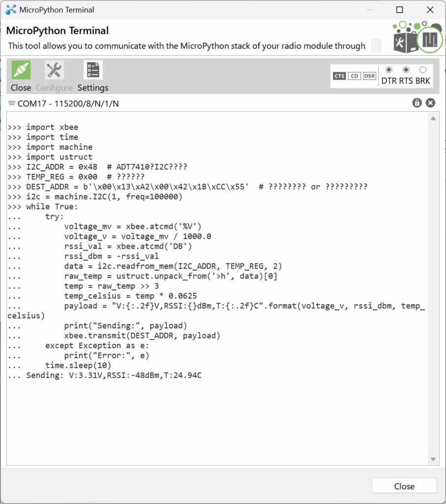Click the MicroPython Terminal title bar app icon
The image size is (446, 504).
pyautogui.click(x=11, y=10)
